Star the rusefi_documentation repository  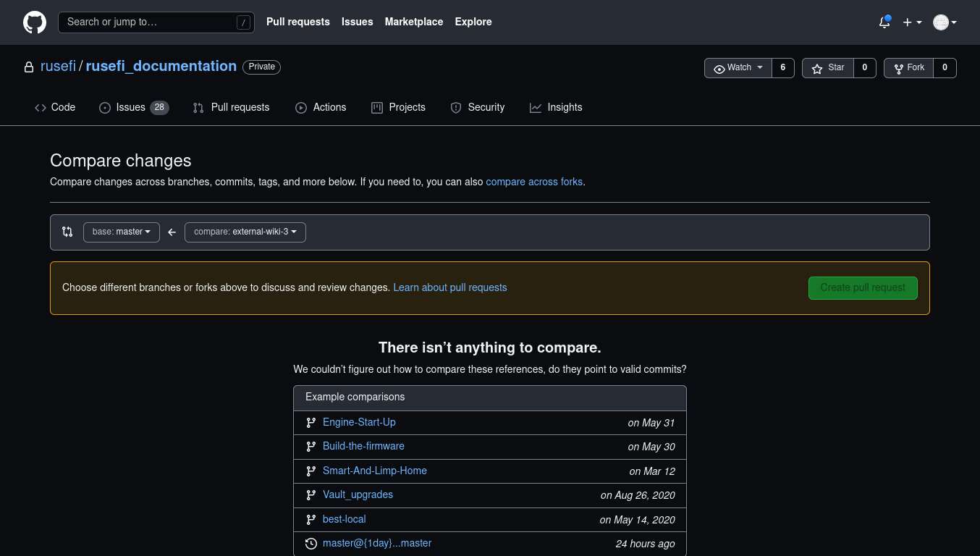(x=827, y=67)
